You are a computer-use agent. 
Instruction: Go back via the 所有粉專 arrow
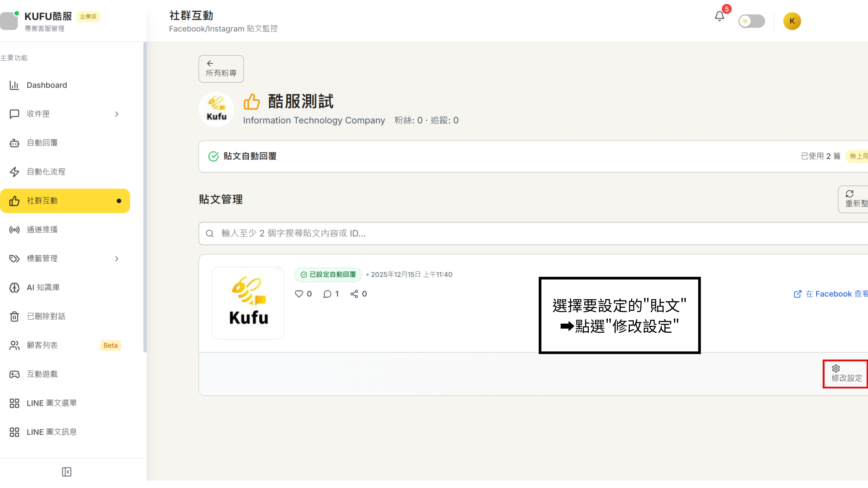pyautogui.click(x=221, y=69)
